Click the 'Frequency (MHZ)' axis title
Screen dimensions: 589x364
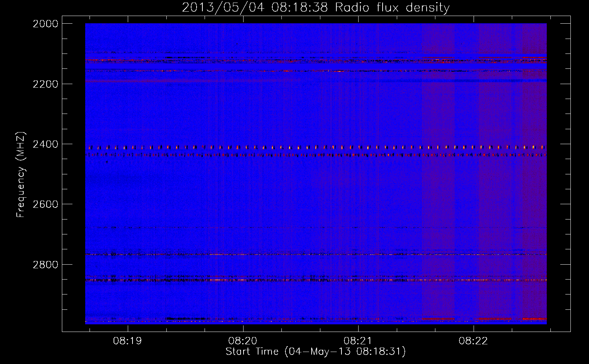(21, 175)
